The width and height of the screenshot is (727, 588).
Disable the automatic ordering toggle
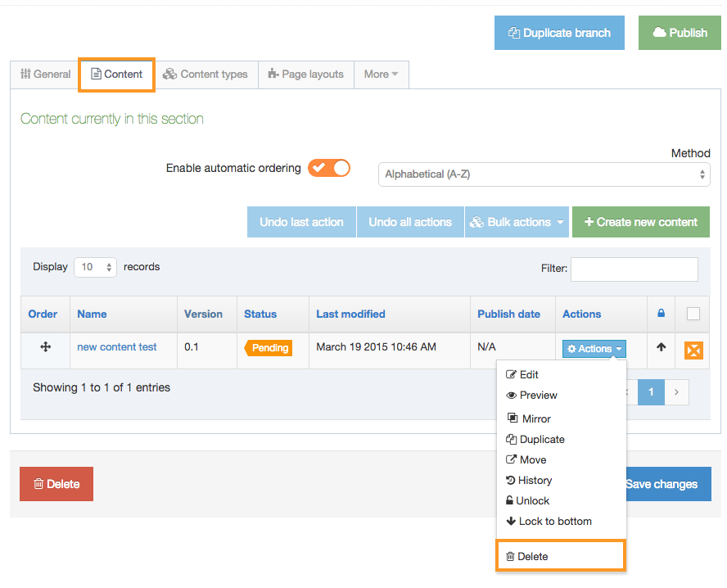329,168
